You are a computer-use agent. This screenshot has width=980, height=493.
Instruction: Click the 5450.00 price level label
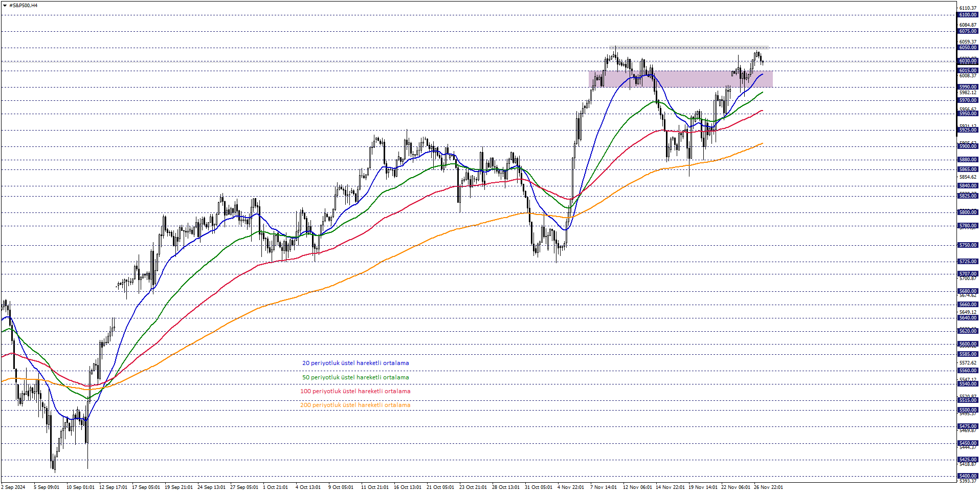coord(968,443)
